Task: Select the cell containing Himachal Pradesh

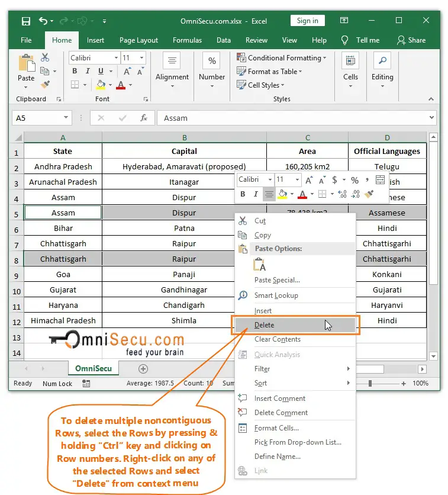Action: (x=63, y=320)
